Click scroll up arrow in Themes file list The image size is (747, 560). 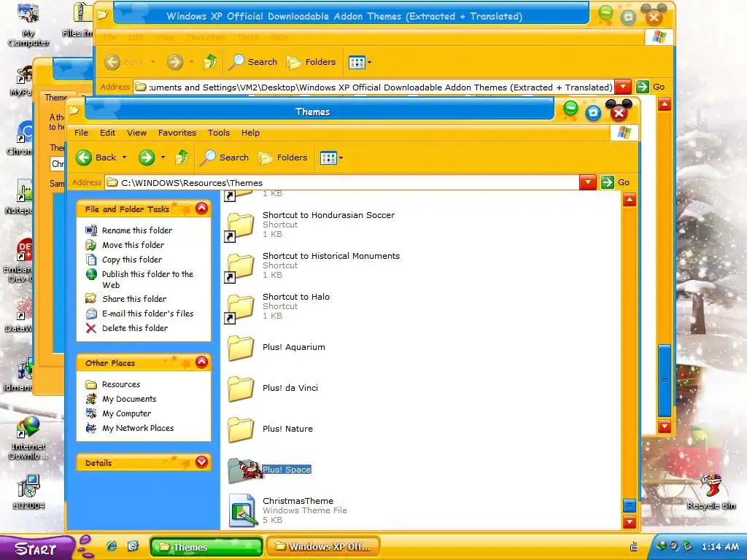click(x=630, y=200)
